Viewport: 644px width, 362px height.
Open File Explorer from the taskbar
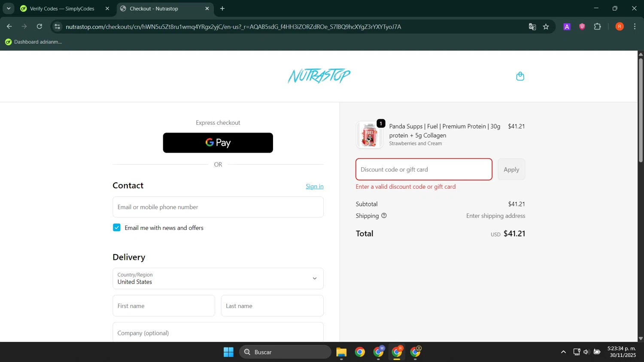tap(341, 352)
